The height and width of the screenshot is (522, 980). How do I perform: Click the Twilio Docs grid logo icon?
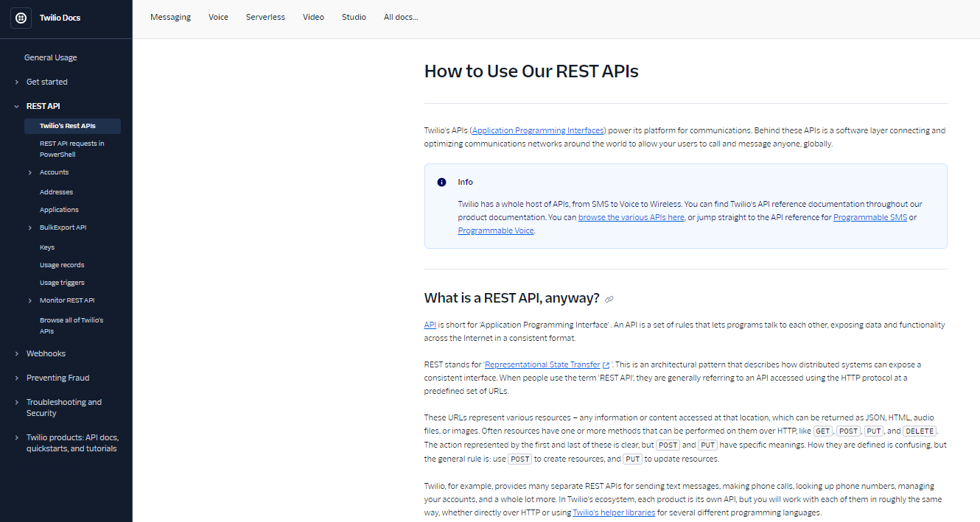coord(20,17)
